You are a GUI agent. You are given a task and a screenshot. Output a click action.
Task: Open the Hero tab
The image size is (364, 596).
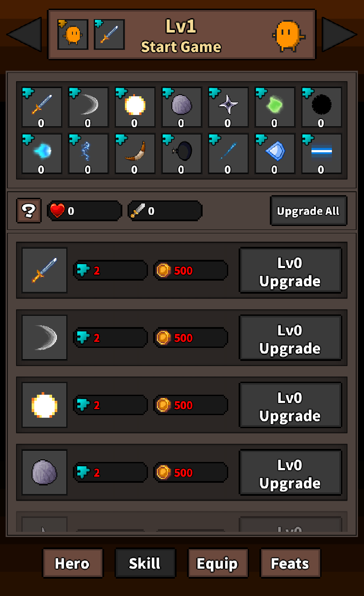coord(72,563)
